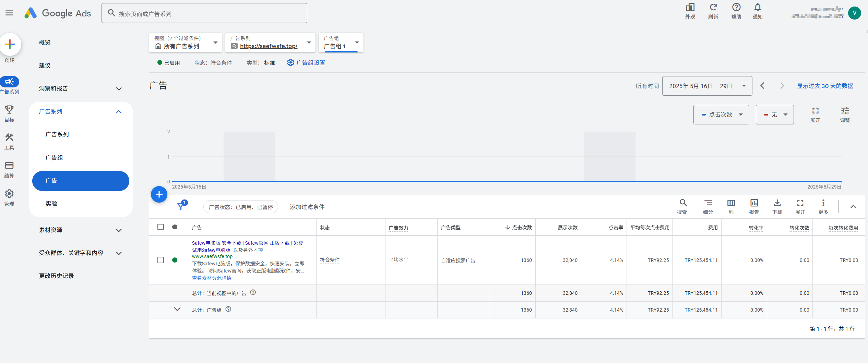Open the hamburger main menu

[x=9, y=13]
